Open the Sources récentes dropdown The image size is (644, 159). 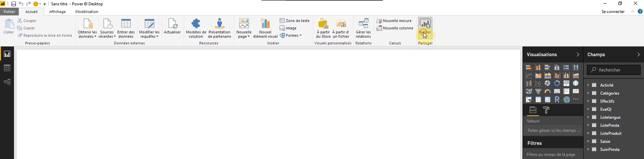pos(107,29)
